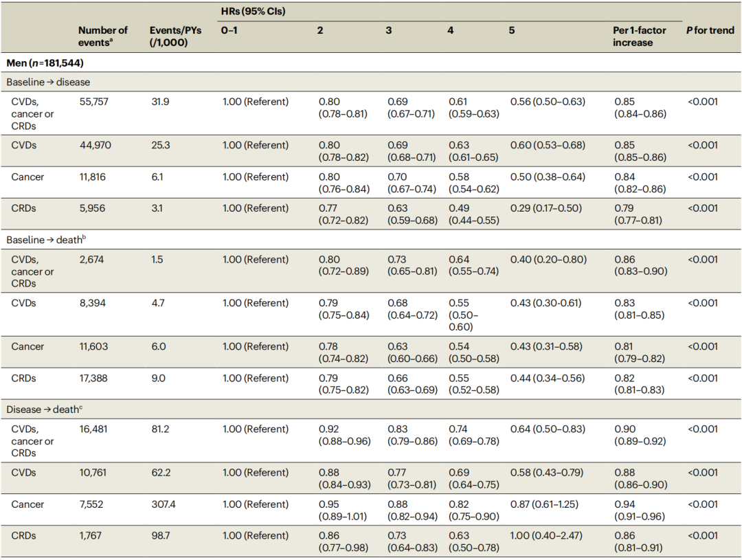The height and width of the screenshot is (560, 742).
Task: Select the 307.4 events per PYs cell
Action: pos(164,504)
